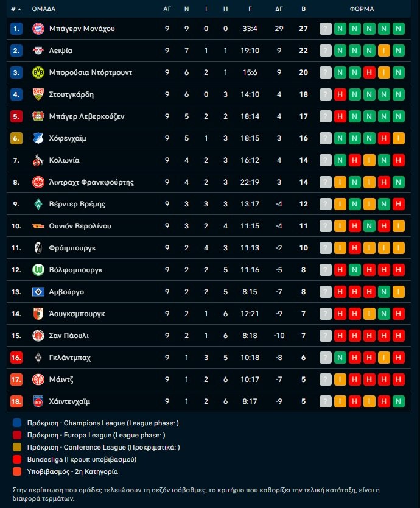
Task: Sort table by the # rank column
Action: 16,9
